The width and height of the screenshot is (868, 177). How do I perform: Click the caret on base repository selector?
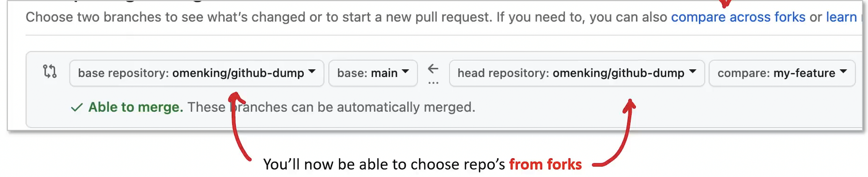pos(312,71)
